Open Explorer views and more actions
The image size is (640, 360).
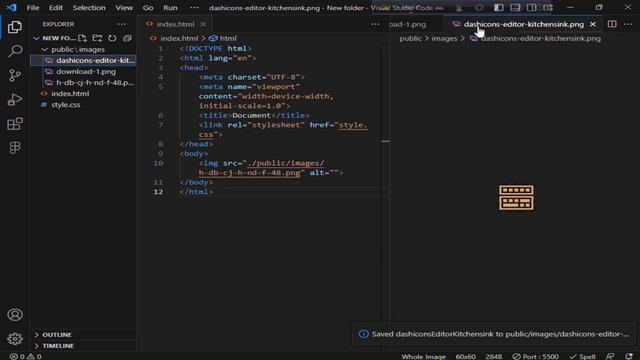tap(122, 24)
